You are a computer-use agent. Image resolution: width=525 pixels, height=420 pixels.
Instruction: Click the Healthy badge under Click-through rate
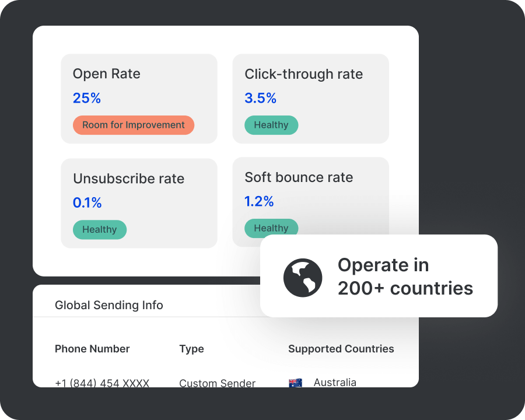point(271,125)
